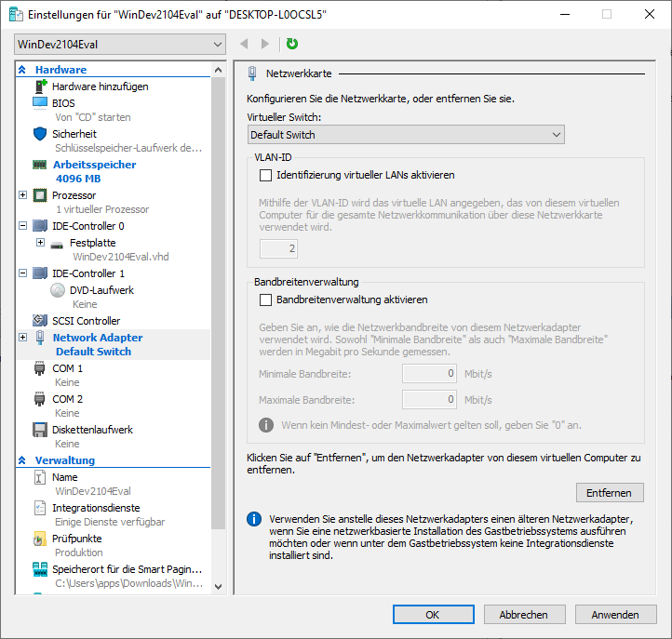
Task: Select the BIOS icon in hardware list
Action: click(x=40, y=102)
